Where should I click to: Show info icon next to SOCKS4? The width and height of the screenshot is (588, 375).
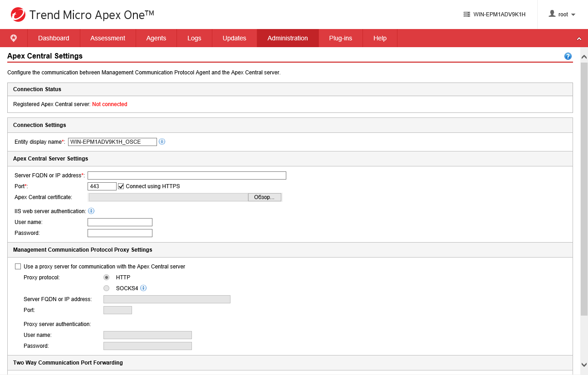click(143, 288)
